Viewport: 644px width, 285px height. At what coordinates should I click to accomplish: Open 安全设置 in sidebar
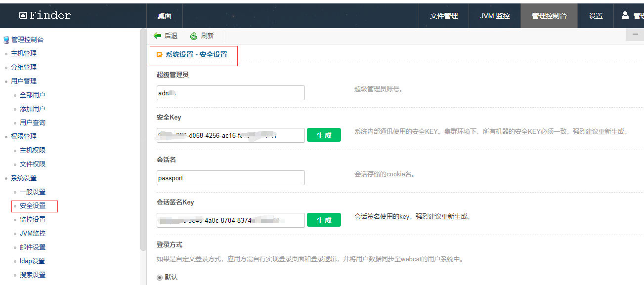coord(33,205)
